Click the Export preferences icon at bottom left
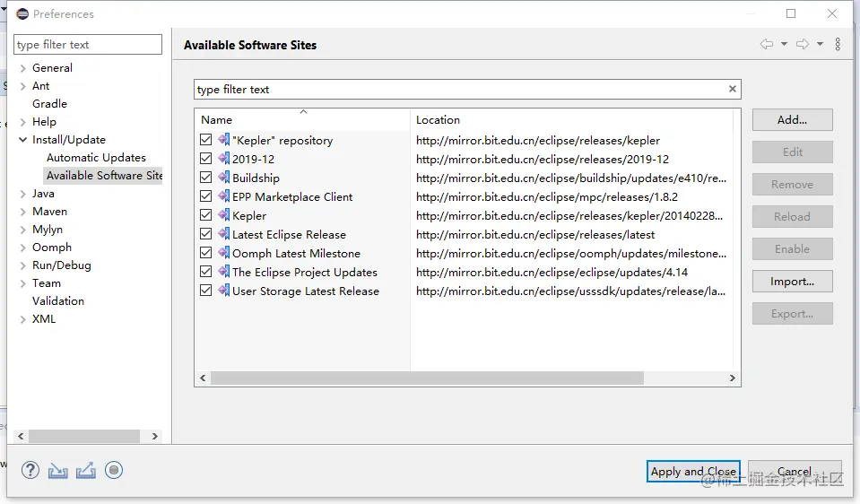 tap(85, 471)
